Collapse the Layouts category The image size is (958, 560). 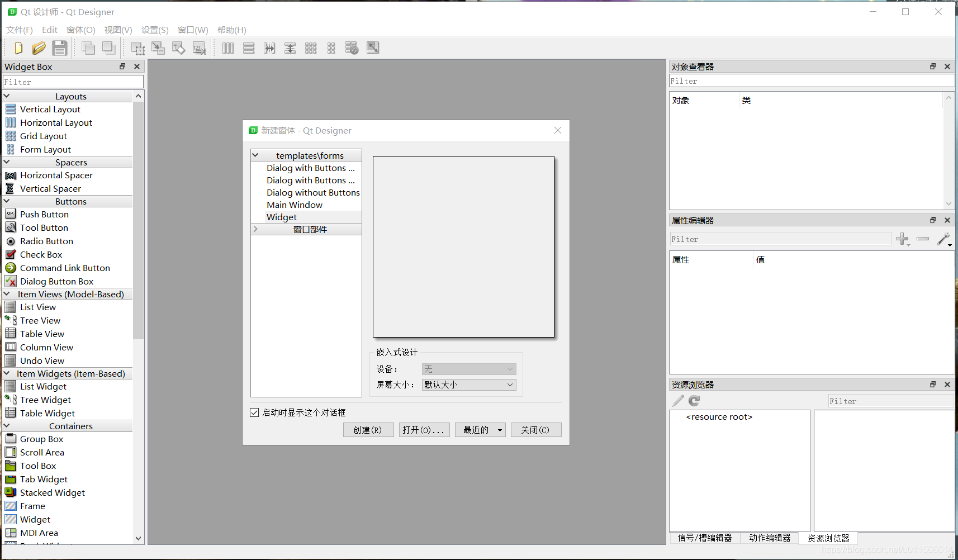tap(7, 96)
